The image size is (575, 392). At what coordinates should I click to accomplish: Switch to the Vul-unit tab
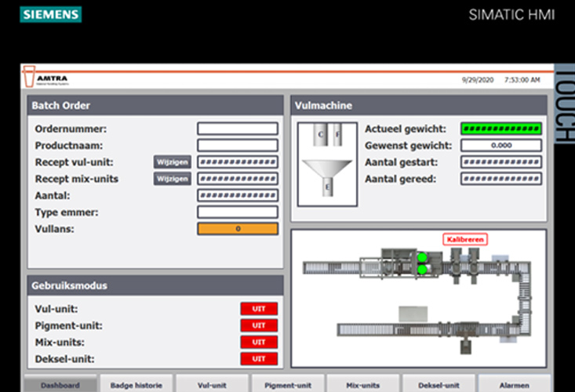pos(212,385)
